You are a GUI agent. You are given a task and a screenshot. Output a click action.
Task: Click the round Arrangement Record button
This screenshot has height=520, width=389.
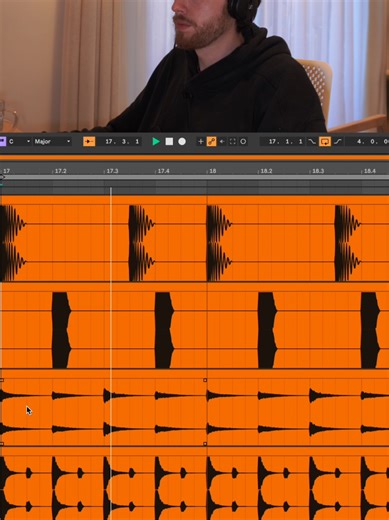point(182,141)
